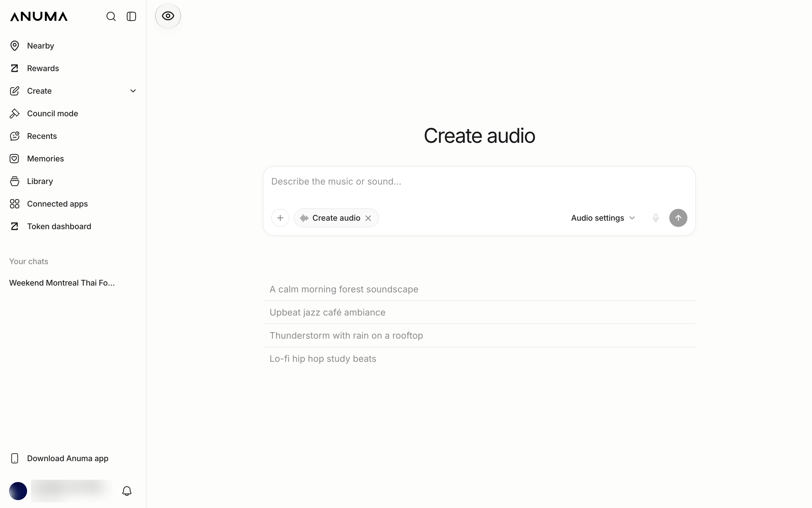Click the Download Anuma app phone icon
The width and height of the screenshot is (812, 508).
click(14, 458)
